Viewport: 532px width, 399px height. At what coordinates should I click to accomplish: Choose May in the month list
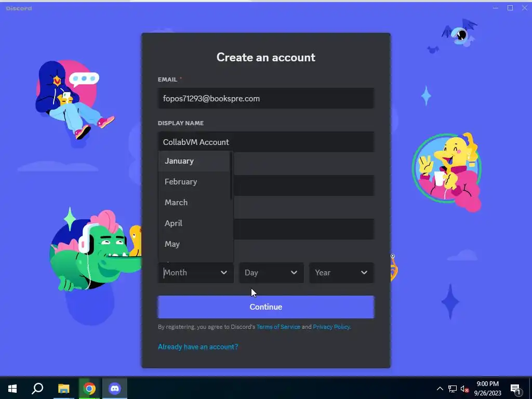pos(194,244)
